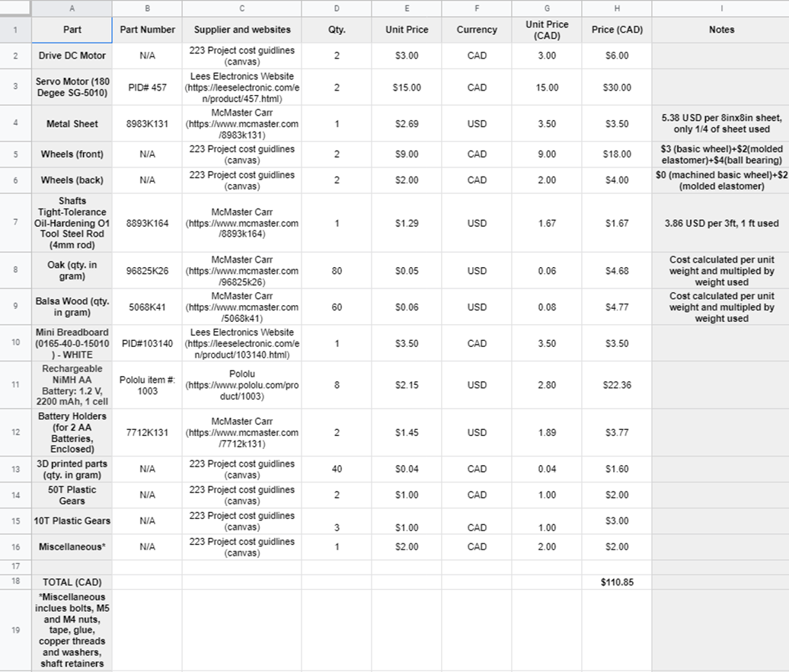Select the '5.38 USD per 8inx8in sheet' note
Screen dimensions: 789x672
(x=721, y=123)
